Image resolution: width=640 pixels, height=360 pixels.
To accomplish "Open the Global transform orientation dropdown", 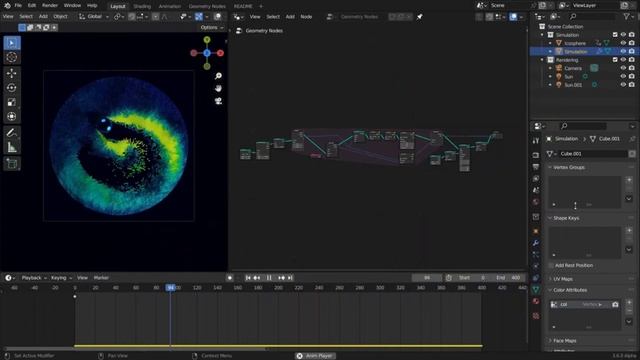I will (x=94, y=17).
